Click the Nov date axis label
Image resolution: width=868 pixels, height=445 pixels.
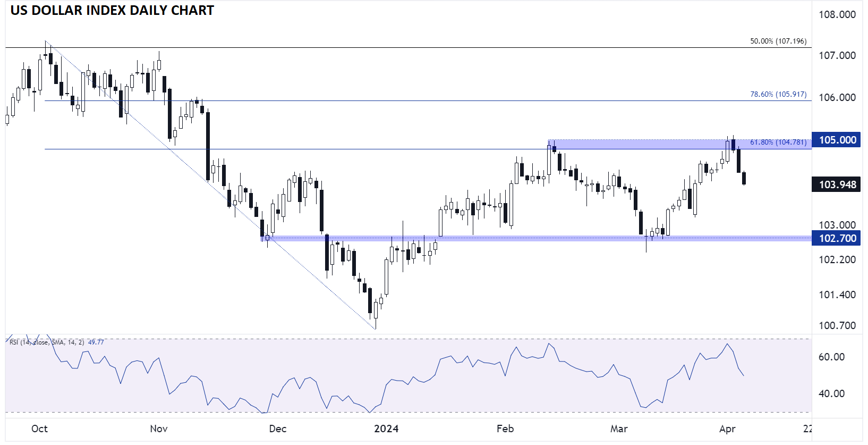click(159, 429)
